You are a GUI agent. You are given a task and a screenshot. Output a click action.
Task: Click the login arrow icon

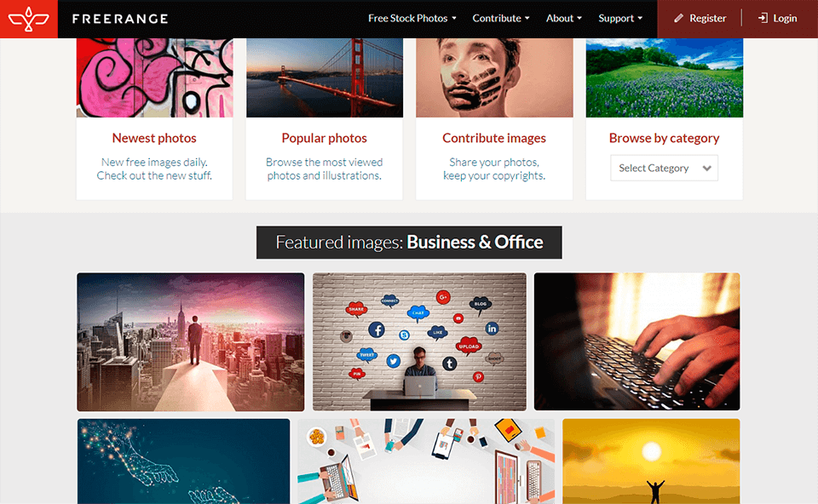(x=763, y=18)
